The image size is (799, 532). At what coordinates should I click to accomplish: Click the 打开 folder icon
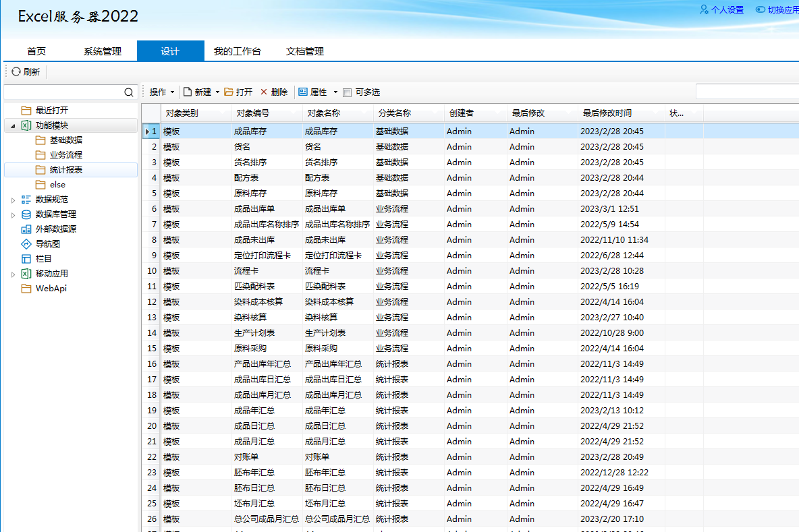pyautogui.click(x=229, y=92)
